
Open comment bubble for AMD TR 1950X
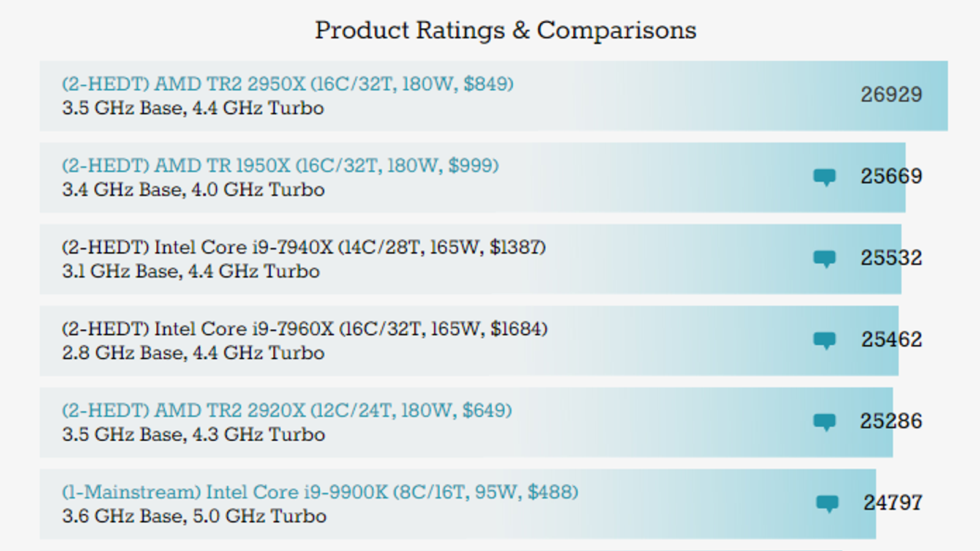point(824,177)
